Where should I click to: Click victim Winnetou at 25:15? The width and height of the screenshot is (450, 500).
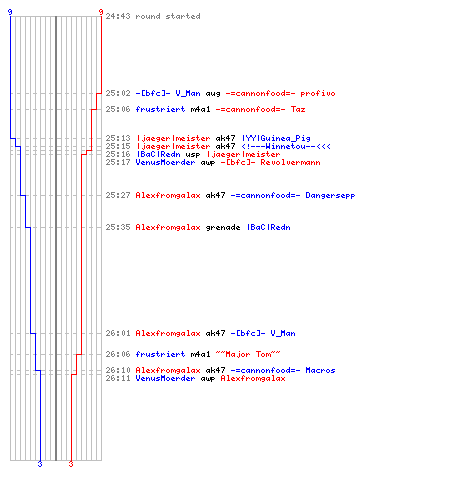[286, 146]
